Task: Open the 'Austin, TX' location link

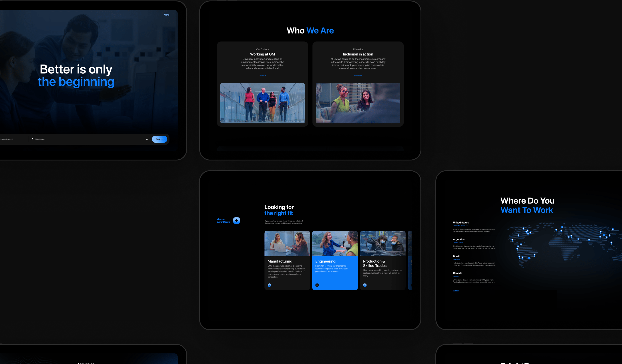Action: 464,226
